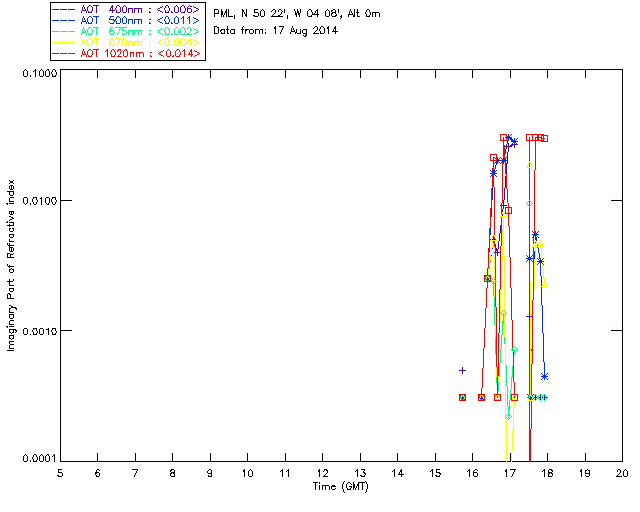Select the AOT 400nm legend entry

(x=127, y=9)
